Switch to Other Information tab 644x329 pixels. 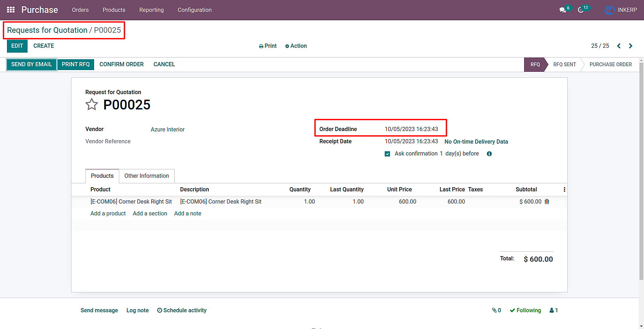click(147, 176)
